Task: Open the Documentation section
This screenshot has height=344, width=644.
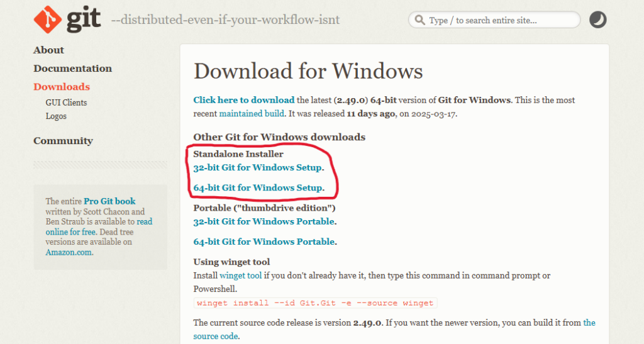Action: (73, 69)
